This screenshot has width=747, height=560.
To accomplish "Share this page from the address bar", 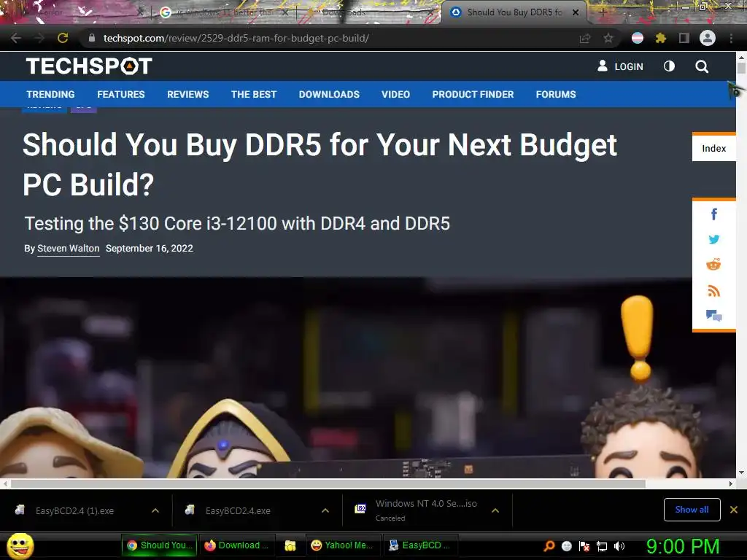I will pyautogui.click(x=584, y=38).
